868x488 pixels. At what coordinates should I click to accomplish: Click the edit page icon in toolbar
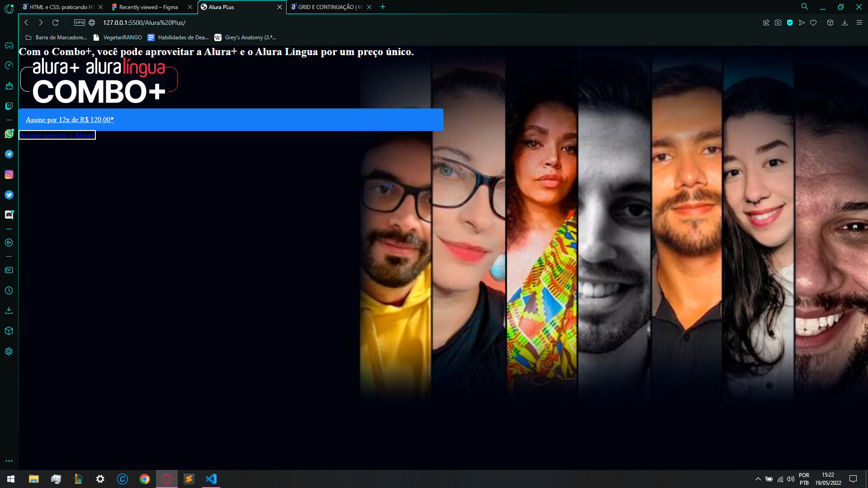(766, 23)
